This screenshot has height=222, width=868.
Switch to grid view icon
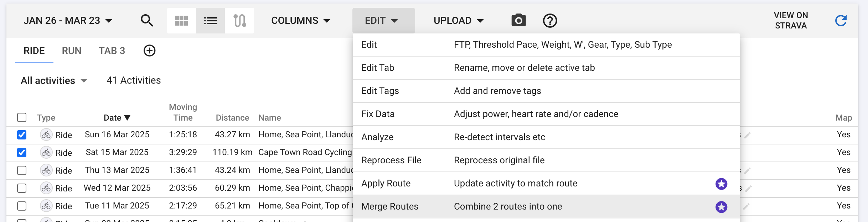coord(181,21)
